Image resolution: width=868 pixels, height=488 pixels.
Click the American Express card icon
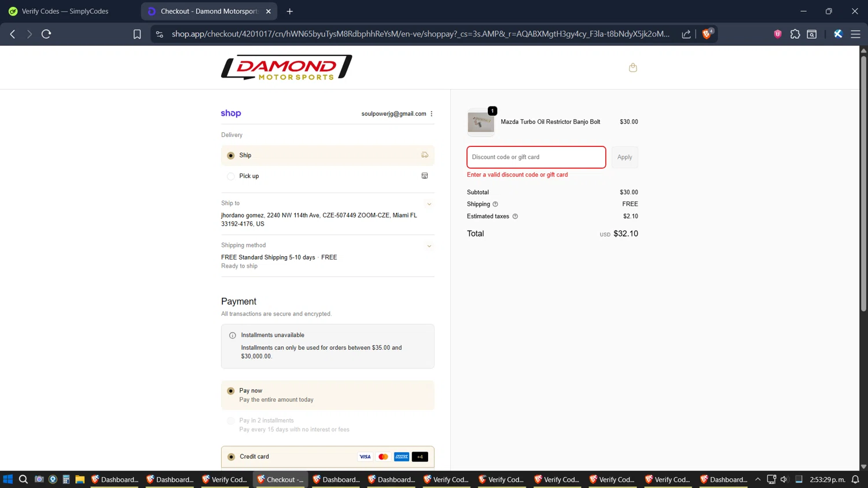coord(402,457)
